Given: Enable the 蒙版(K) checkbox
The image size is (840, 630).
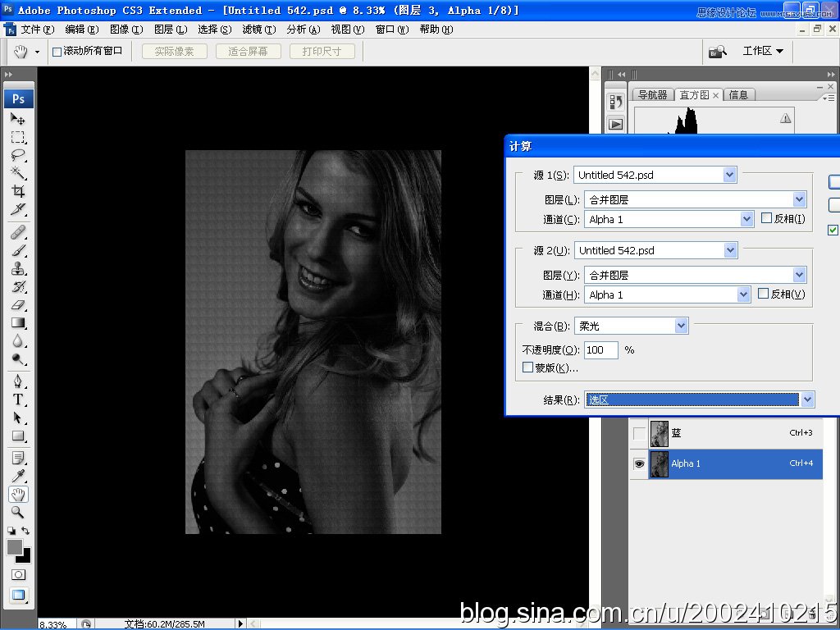Looking at the screenshot, I should point(527,367).
